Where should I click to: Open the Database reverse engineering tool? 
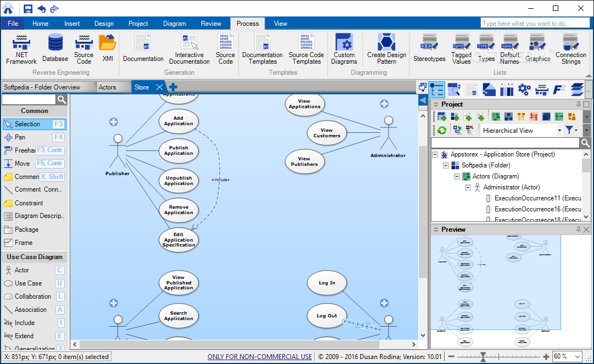click(55, 48)
